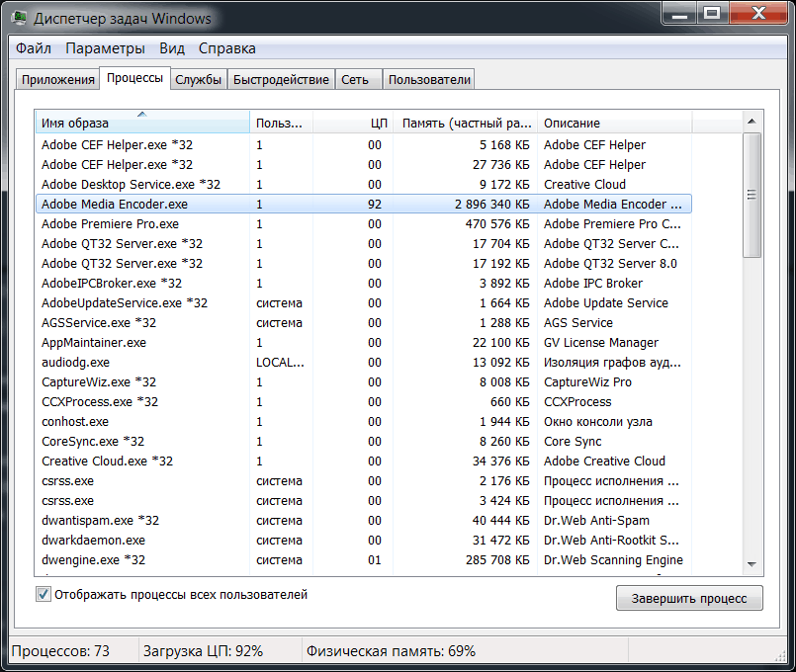Select the Adobe Media Encoder.exe process
The height and width of the screenshot is (672, 796).
tap(364, 204)
